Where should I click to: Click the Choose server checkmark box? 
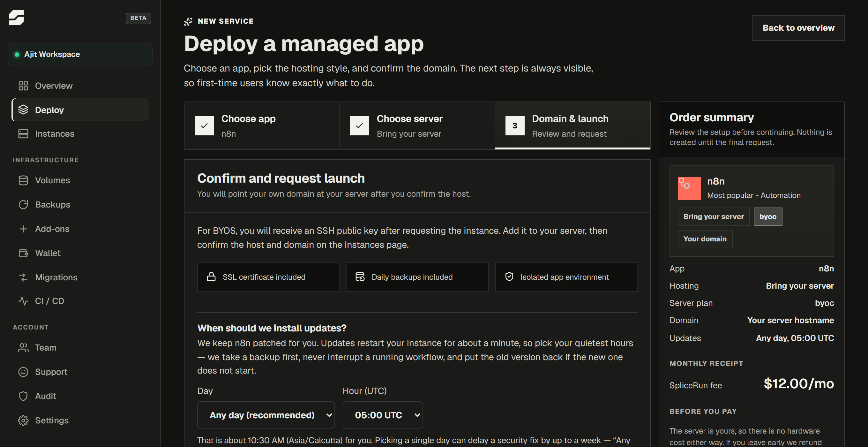pyautogui.click(x=359, y=126)
